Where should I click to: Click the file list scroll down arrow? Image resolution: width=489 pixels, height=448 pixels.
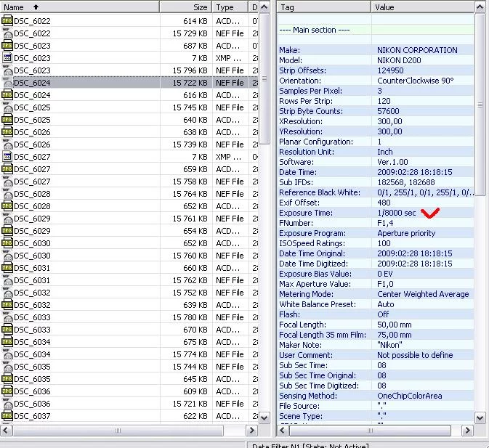click(x=264, y=418)
